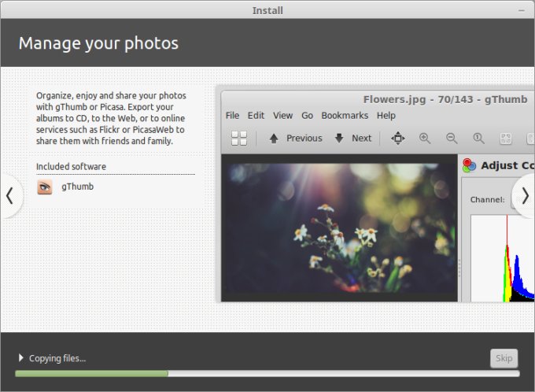Click the zoom out magnifier icon
The height and width of the screenshot is (392, 535).
click(x=452, y=139)
